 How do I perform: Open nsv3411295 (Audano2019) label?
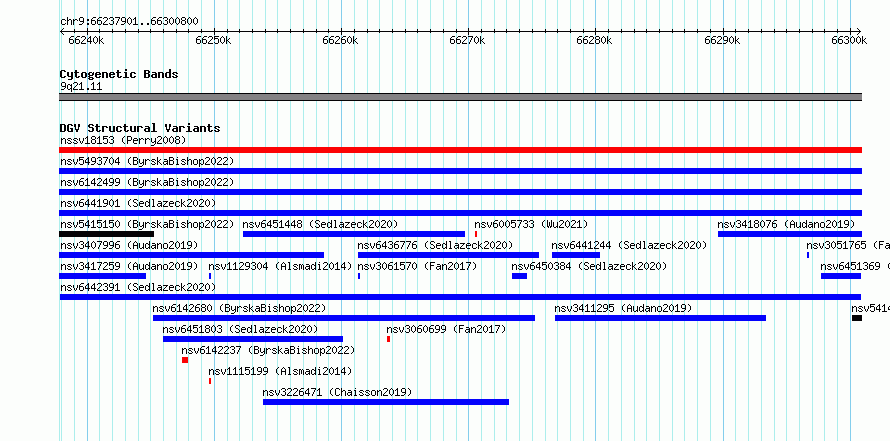pyautogui.click(x=623, y=308)
